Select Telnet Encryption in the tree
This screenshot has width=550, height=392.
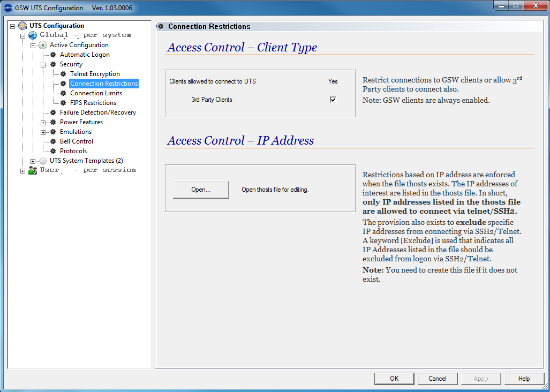[x=95, y=74]
